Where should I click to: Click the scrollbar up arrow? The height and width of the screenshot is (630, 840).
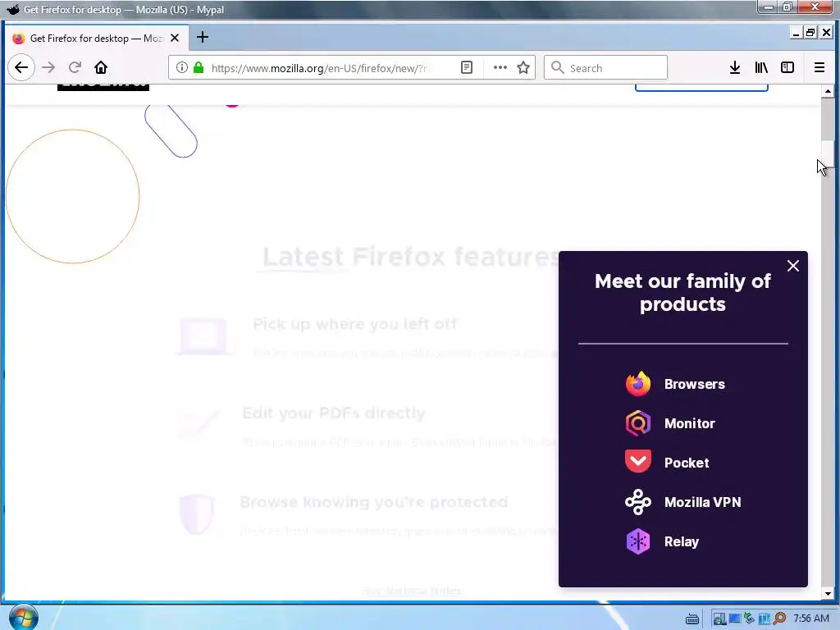coord(828,91)
